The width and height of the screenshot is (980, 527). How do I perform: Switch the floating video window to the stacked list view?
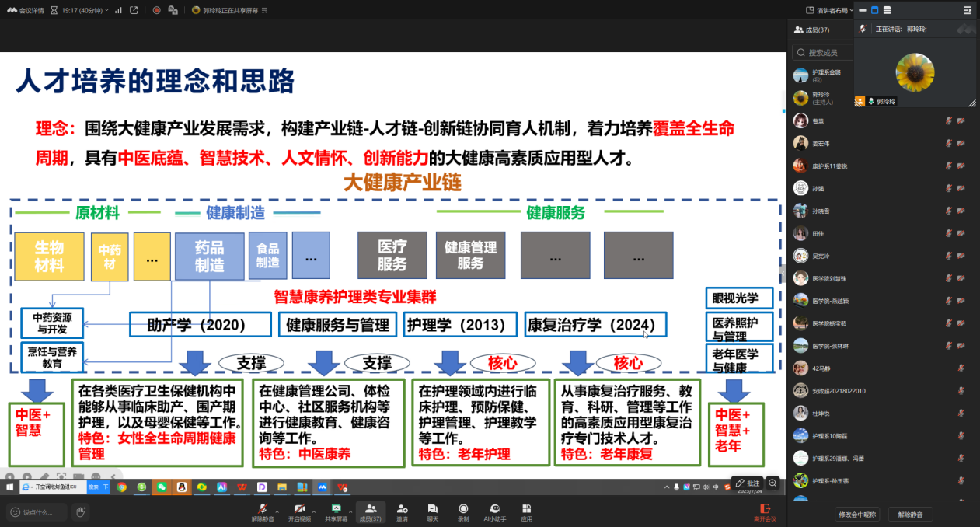tap(887, 10)
